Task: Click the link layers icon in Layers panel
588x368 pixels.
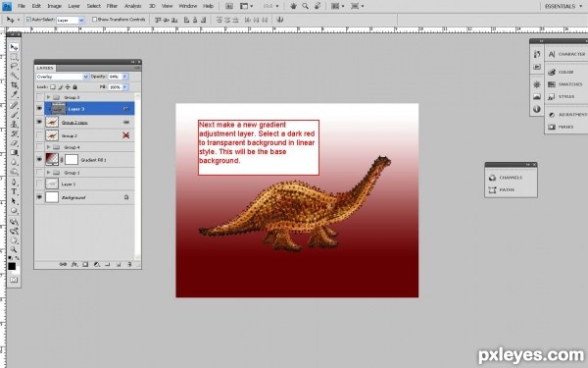Action: click(x=63, y=264)
